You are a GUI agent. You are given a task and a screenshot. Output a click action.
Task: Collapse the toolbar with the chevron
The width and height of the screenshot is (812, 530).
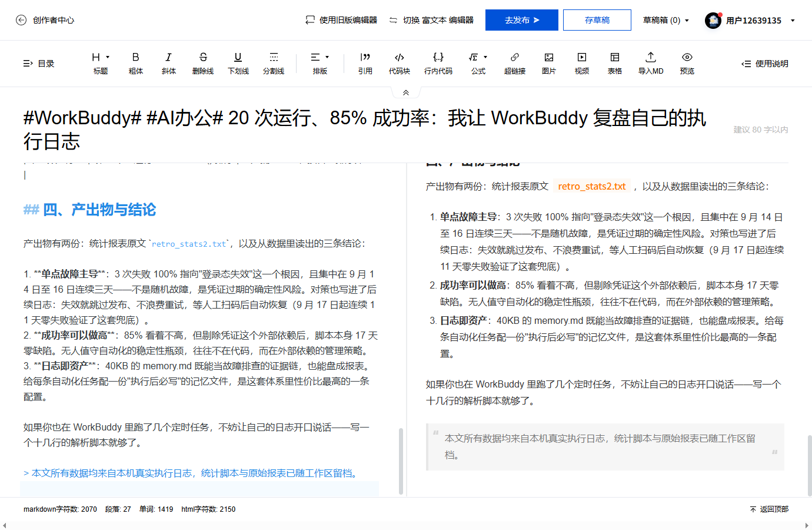point(406,92)
